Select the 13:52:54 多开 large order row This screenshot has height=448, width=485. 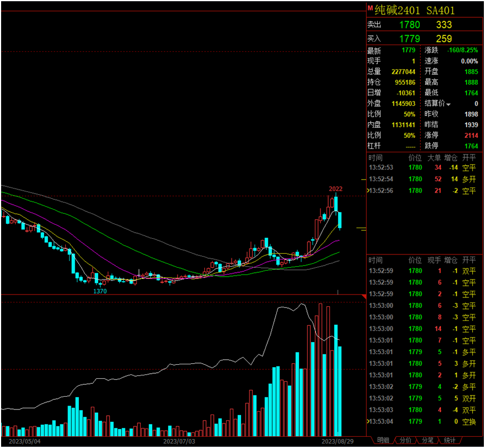424,179
